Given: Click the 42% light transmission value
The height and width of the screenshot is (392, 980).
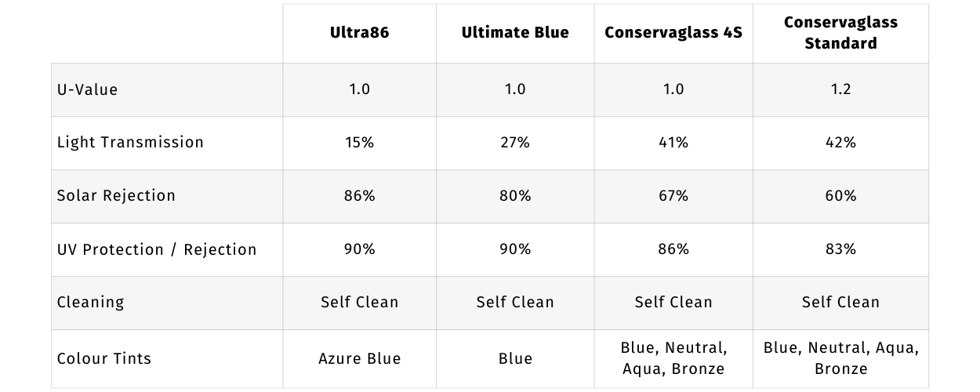Looking at the screenshot, I should pos(840,142).
